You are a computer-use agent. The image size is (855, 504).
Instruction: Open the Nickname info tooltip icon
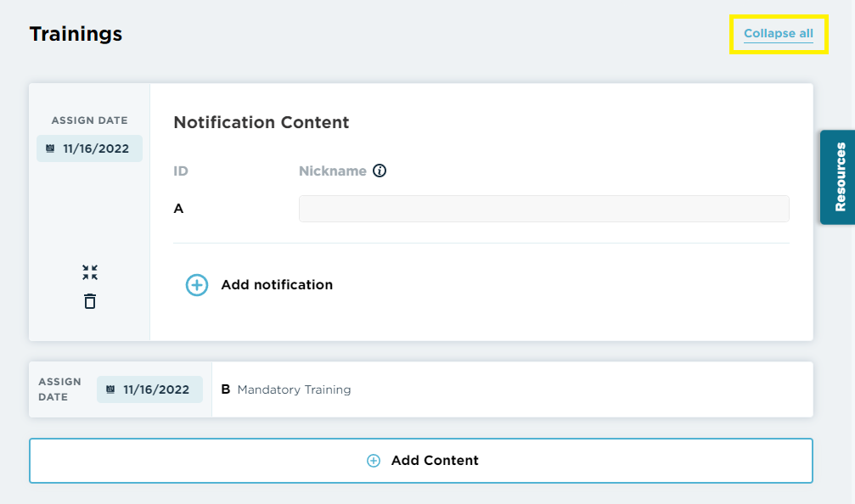(x=380, y=171)
